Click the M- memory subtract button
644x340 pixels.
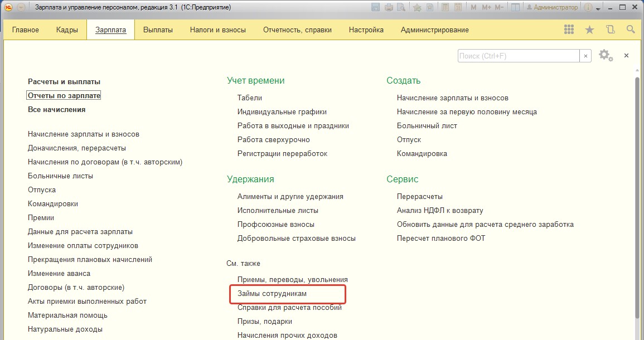(x=499, y=7)
